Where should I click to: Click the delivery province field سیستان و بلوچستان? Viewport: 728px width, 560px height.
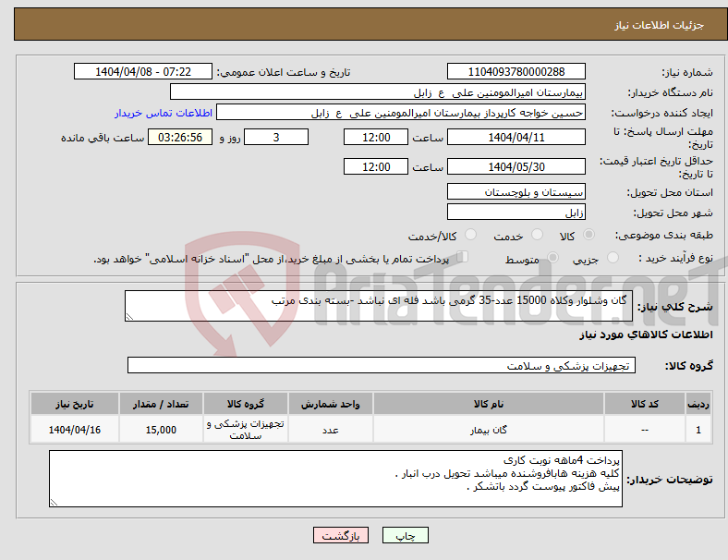pos(516,191)
